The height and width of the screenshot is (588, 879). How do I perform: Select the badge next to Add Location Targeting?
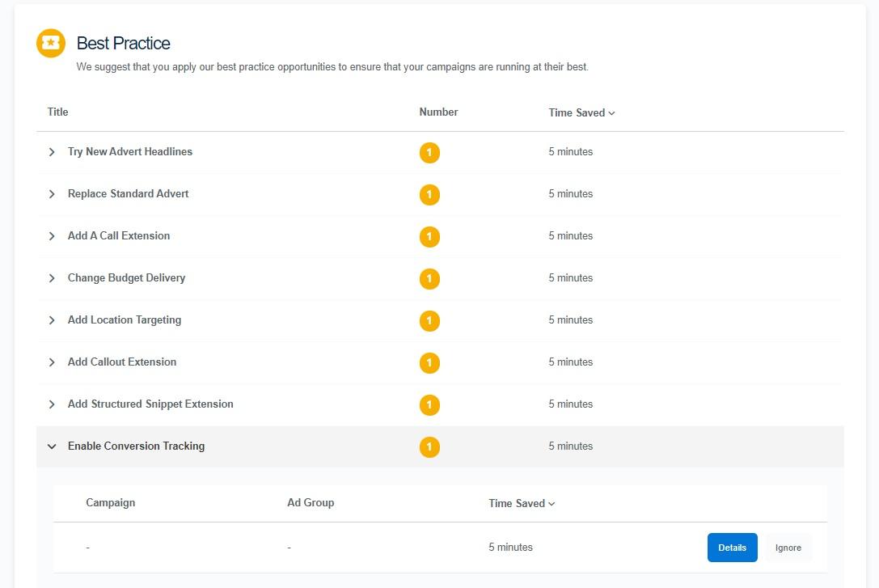pyautogui.click(x=429, y=321)
